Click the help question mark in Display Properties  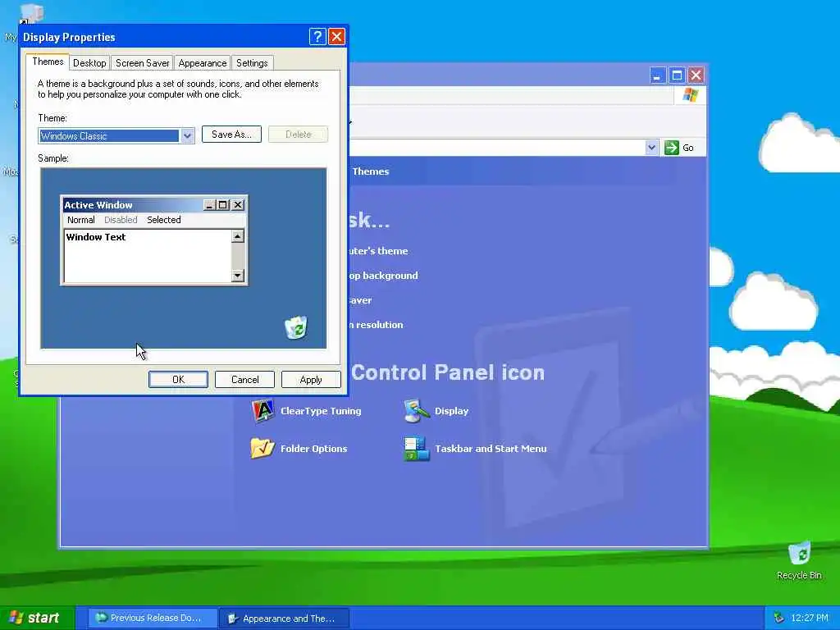pyautogui.click(x=317, y=36)
